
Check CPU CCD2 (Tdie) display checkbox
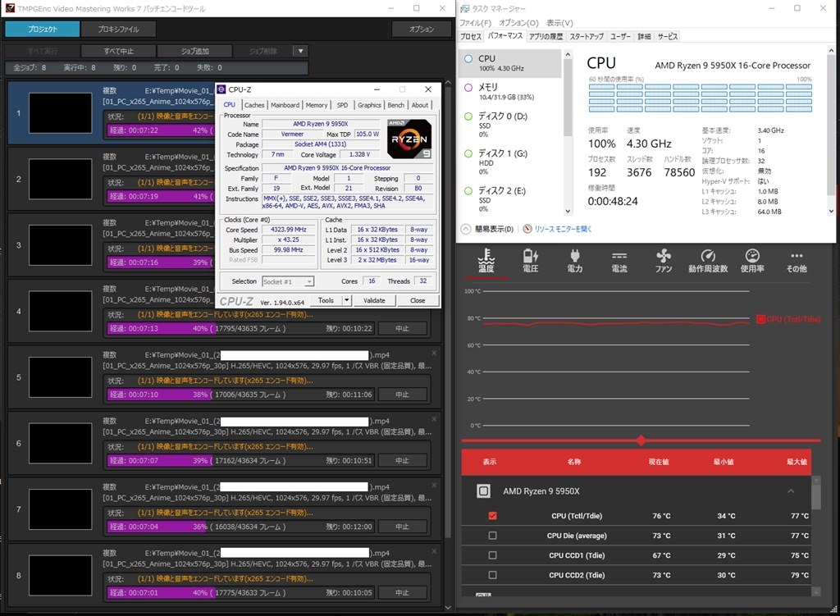tap(492, 575)
